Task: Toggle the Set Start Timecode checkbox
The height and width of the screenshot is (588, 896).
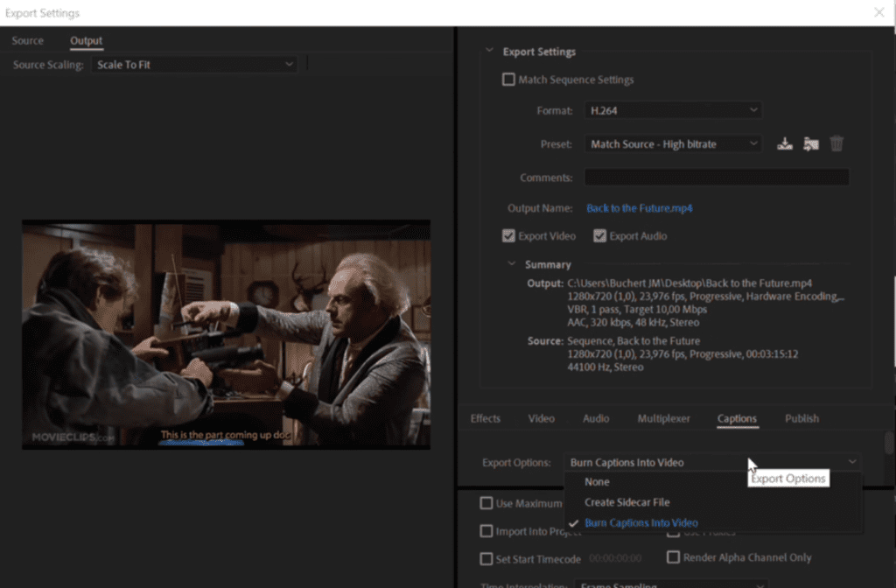Action: point(486,559)
